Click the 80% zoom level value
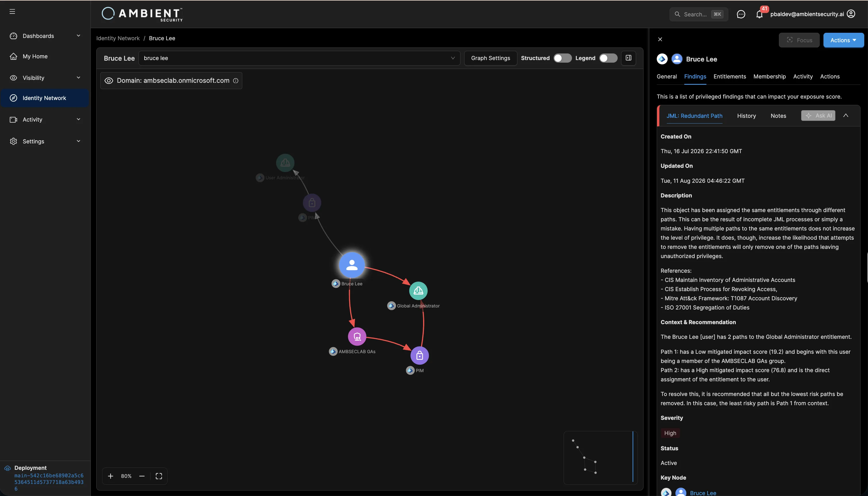 [126, 476]
